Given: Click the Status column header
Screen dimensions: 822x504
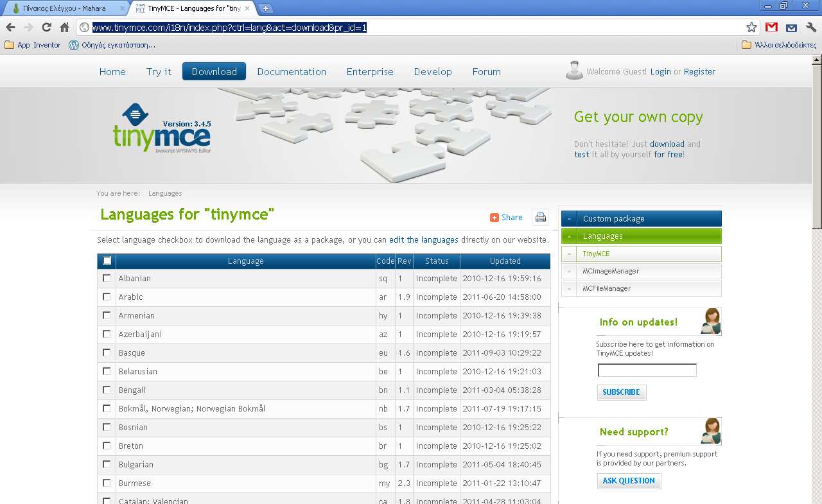Looking at the screenshot, I should click(x=437, y=261).
